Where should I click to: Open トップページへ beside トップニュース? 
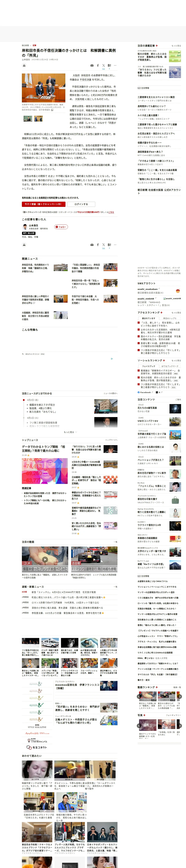111,440
